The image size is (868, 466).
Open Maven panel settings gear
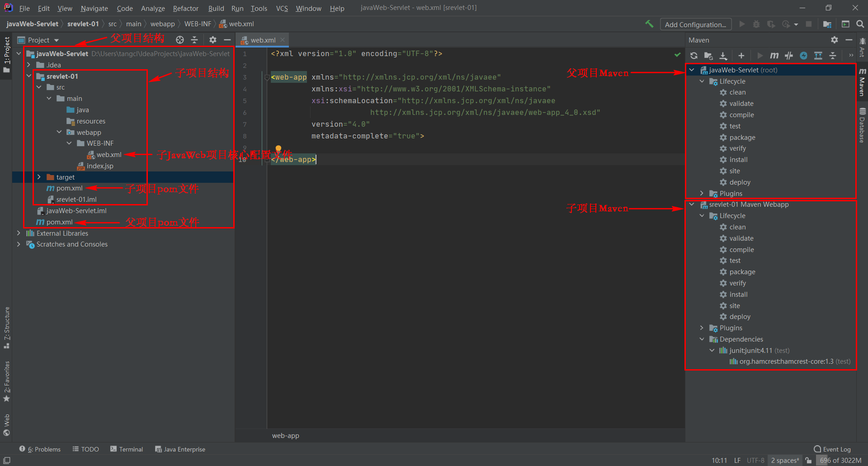tap(835, 40)
